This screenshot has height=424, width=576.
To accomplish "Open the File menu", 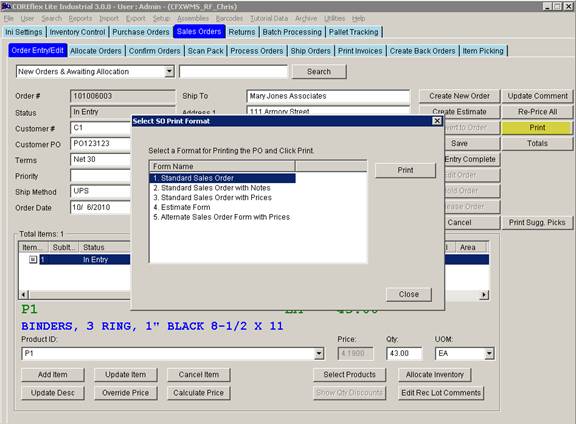I will [9, 18].
